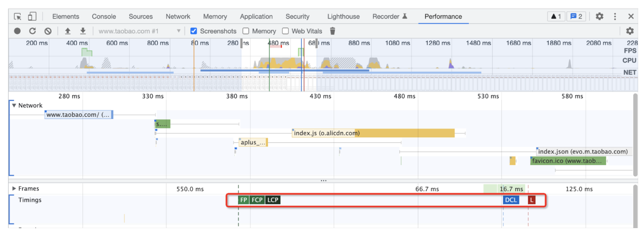Enable the Web Vitals checkbox
Screen dimensions: 644x238
click(286, 31)
